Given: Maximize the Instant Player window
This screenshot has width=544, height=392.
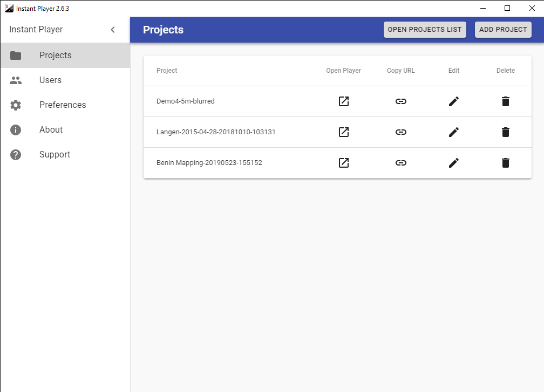Looking at the screenshot, I should pos(507,8).
